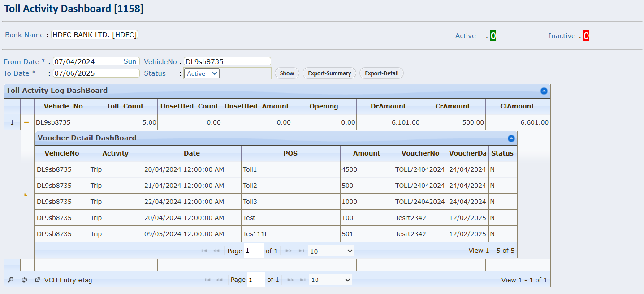Viewport: 644px width, 294px height.
Task: Go to last page in voucher detail pager
Action: click(301, 251)
